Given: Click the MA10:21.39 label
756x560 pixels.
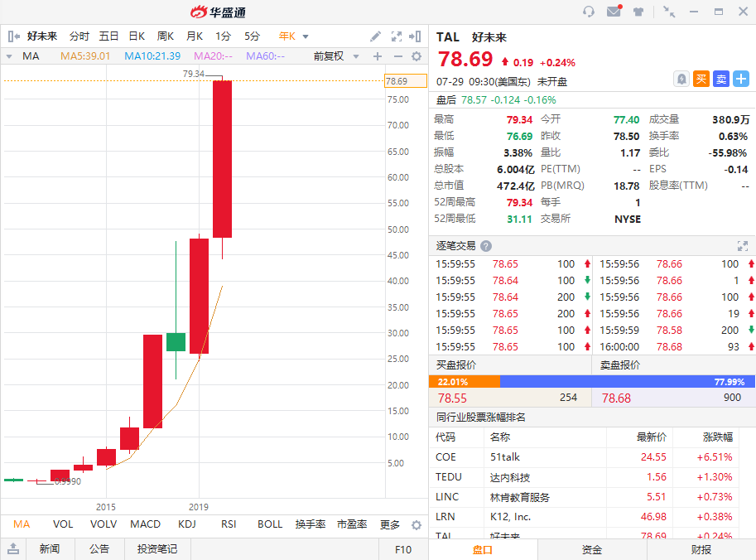Looking at the screenshot, I should click(x=152, y=56).
